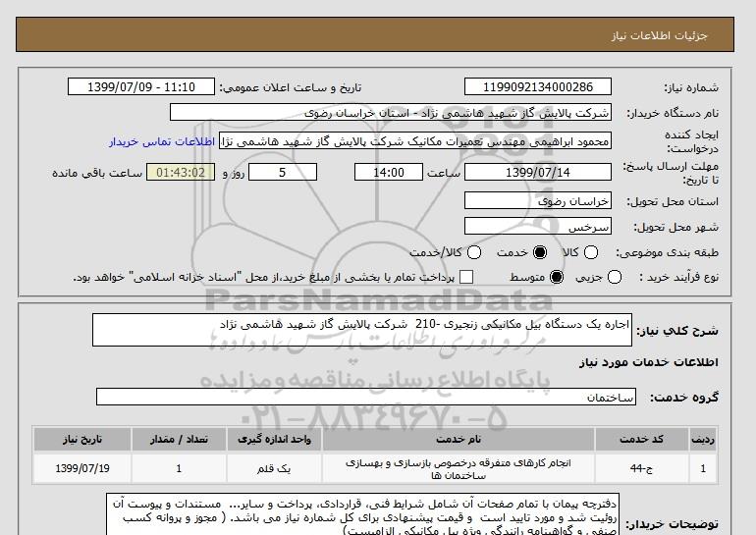Click the شهر محل تحویل field سرخس
This screenshot has height=535, width=756.
(x=538, y=226)
